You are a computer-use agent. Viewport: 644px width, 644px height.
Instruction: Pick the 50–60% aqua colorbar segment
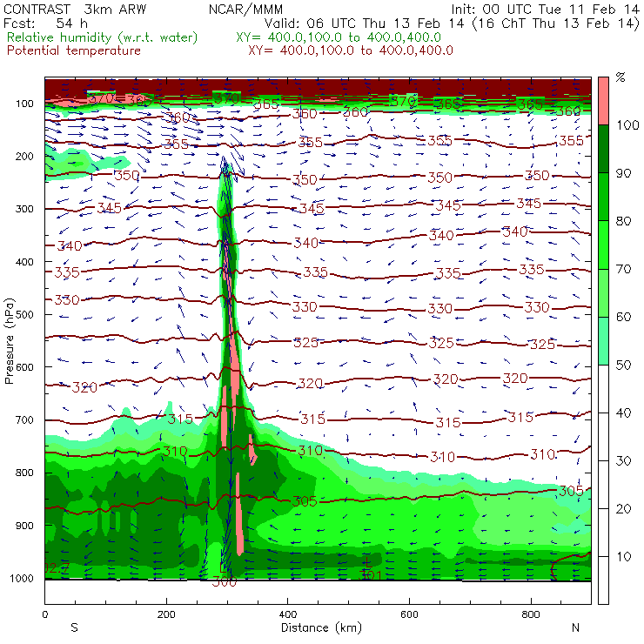click(x=603, y=340)
